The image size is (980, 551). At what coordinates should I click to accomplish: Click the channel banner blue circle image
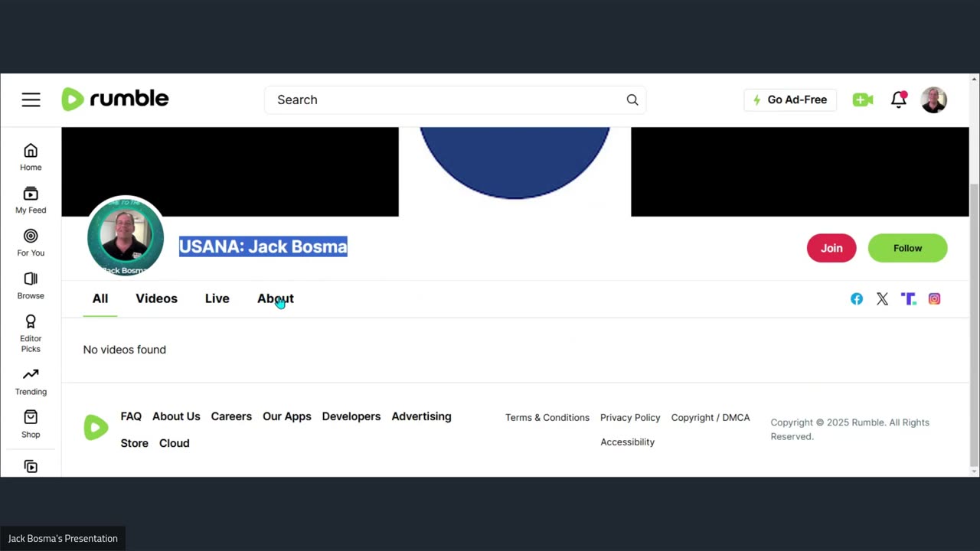click(514, 163)
